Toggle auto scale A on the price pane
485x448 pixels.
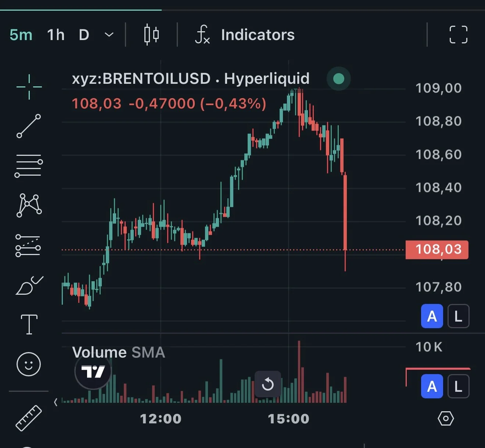[x=432, y=316]
